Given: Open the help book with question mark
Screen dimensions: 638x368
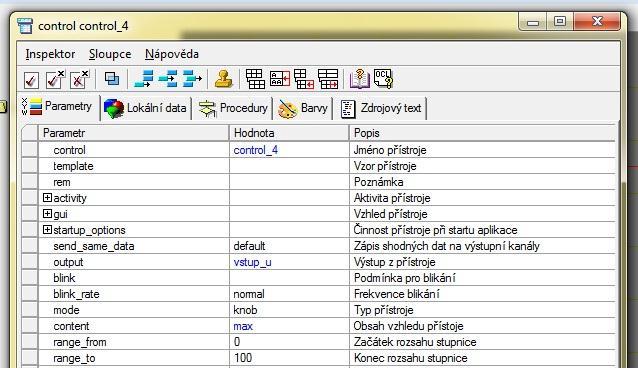Looking at the screenshot, I should pos(359,79).
